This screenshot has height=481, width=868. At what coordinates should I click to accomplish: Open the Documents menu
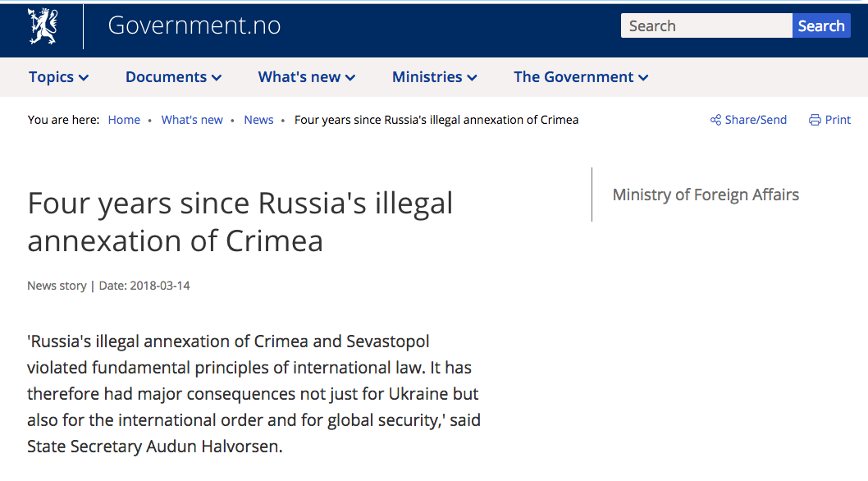(166, 77)
